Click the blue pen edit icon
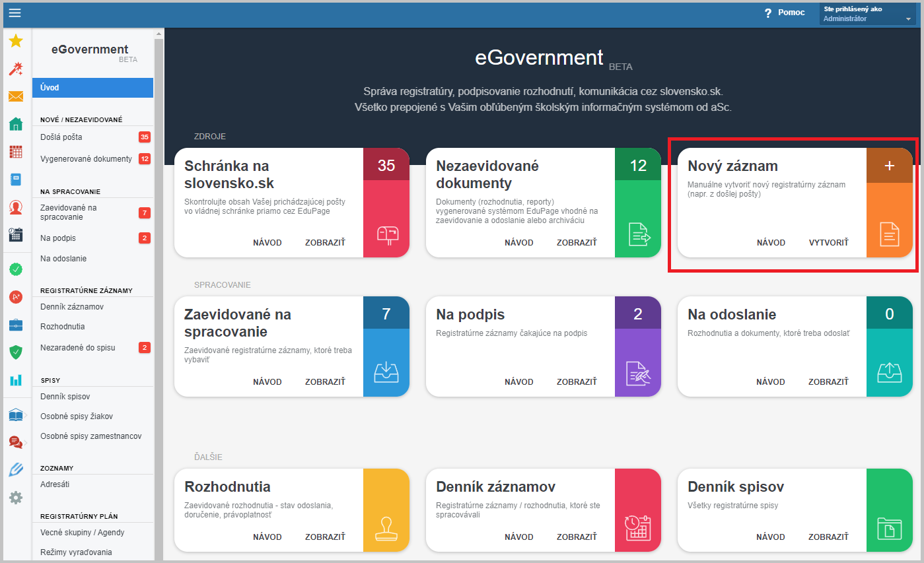The height and width of the screenshot is (563, 924). click(x=16, y=470)
